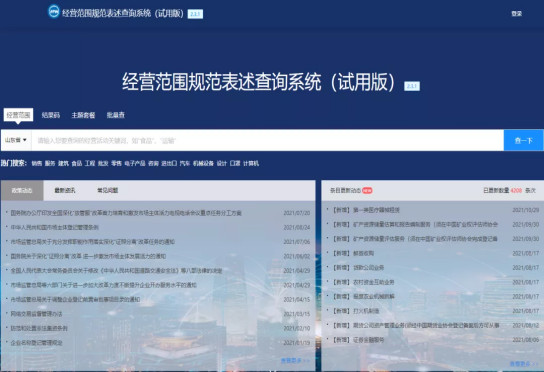
Task: Focus the business keyword search input
Action: [267, 140]
